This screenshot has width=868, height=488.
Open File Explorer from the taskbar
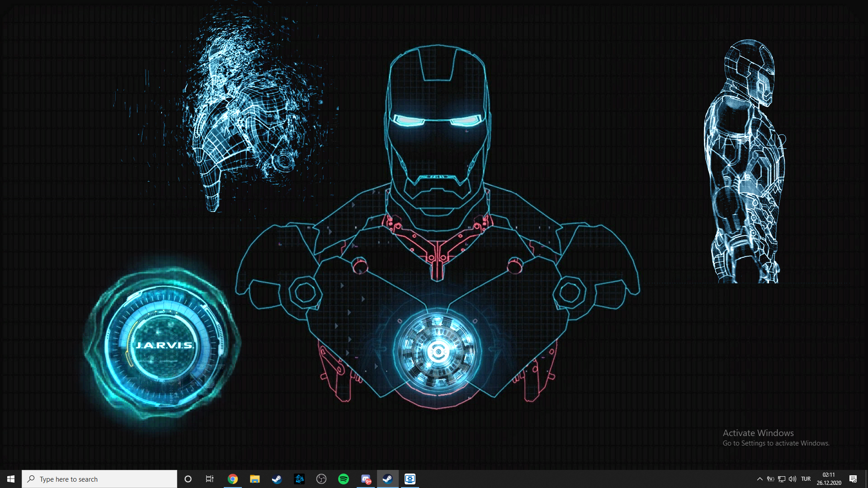pos(255,479)
